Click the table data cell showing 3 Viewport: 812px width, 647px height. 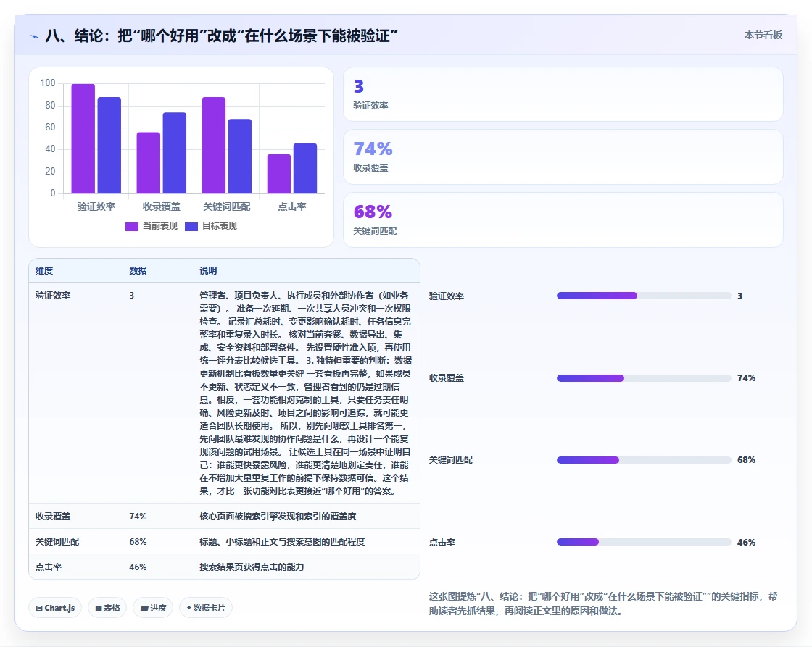click(131, 296)
